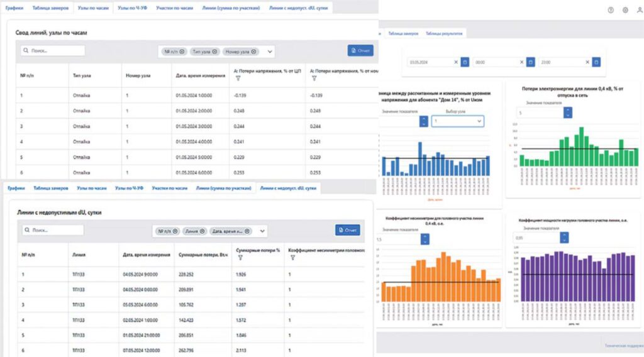Viewport: 644px width, 357px height.
Task: Open calendar picker beside the 03.05.2024 field
Action: pos(465,62)
